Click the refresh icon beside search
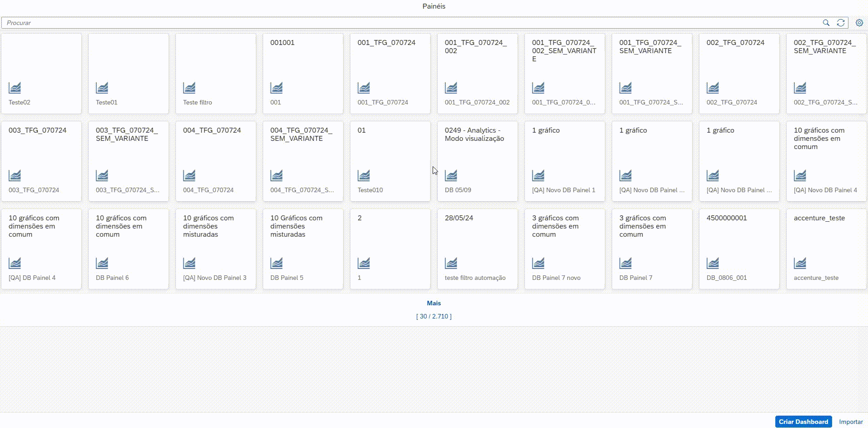Screen dimensions: 868x428 [841, 23]
